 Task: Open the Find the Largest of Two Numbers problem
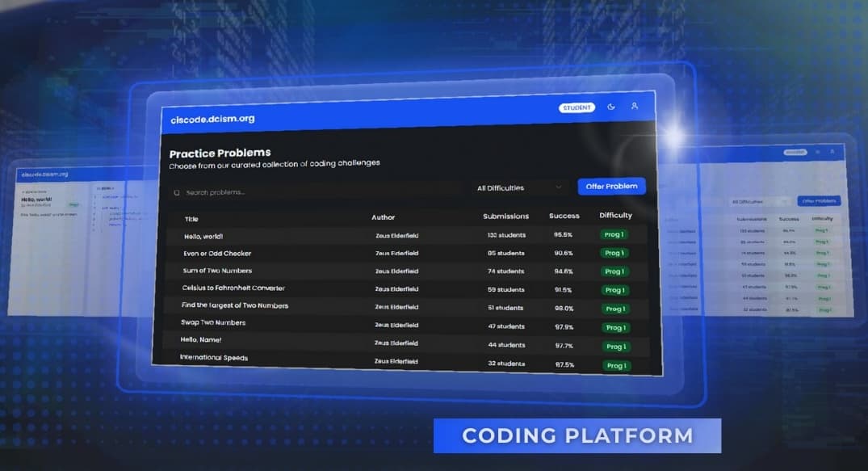pos(237,305)
